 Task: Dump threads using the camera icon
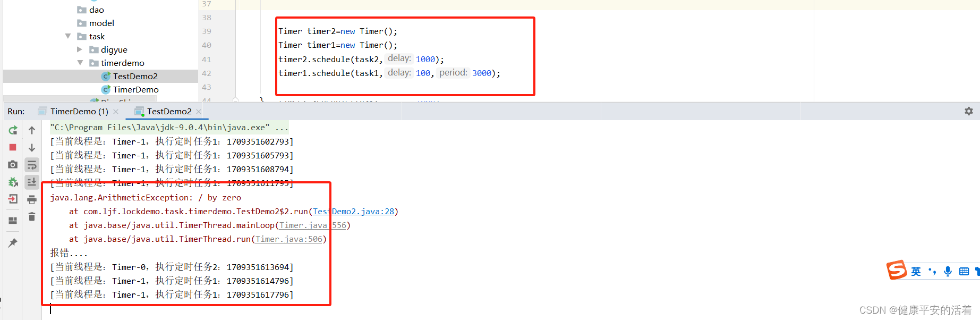13,165
